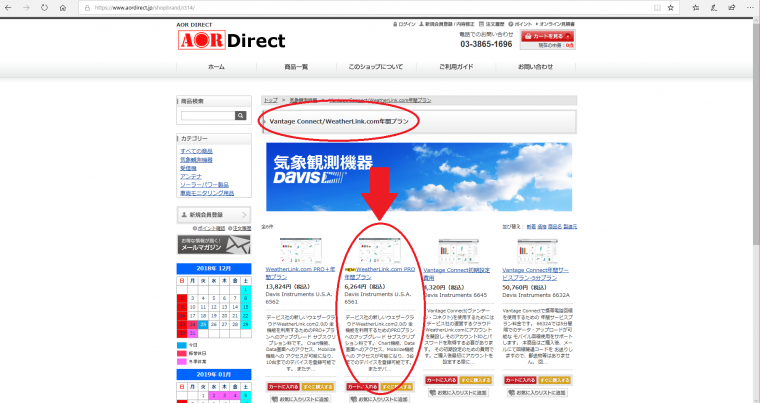Add the 6,264円 product to cart
Image resolution: width=760 pixels, height=403 pixels.
click(362, 387)
